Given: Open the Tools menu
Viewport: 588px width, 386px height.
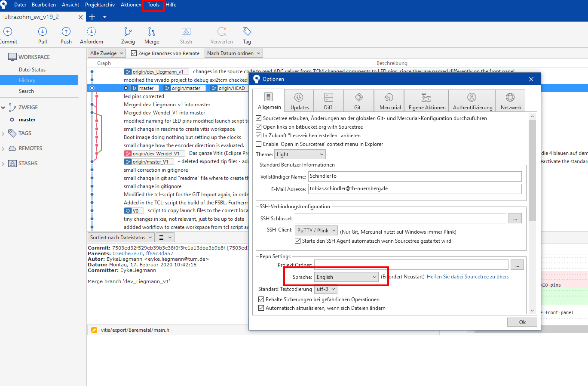Looking at the screenshot, I should coord(153,5).
